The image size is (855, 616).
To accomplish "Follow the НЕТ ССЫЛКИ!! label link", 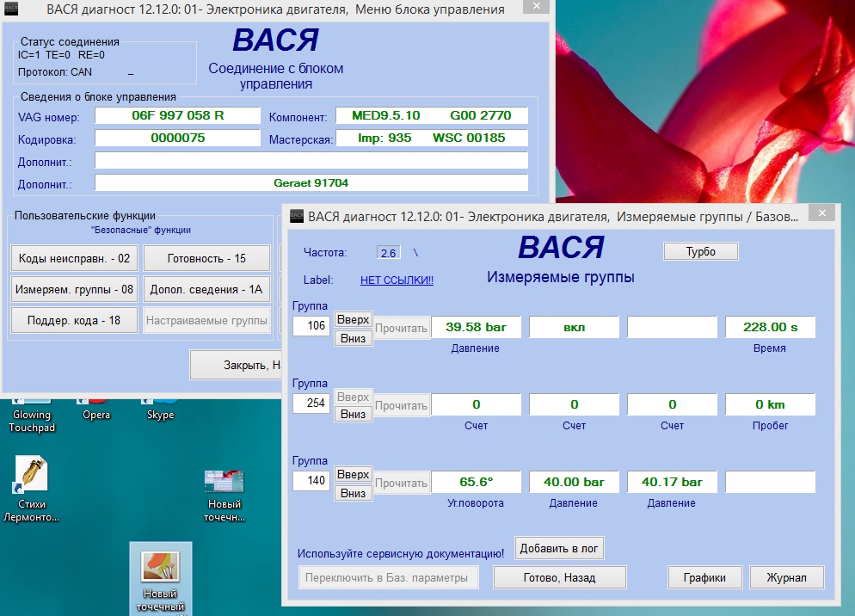I will pyautogui.click(x=397, y=280).
